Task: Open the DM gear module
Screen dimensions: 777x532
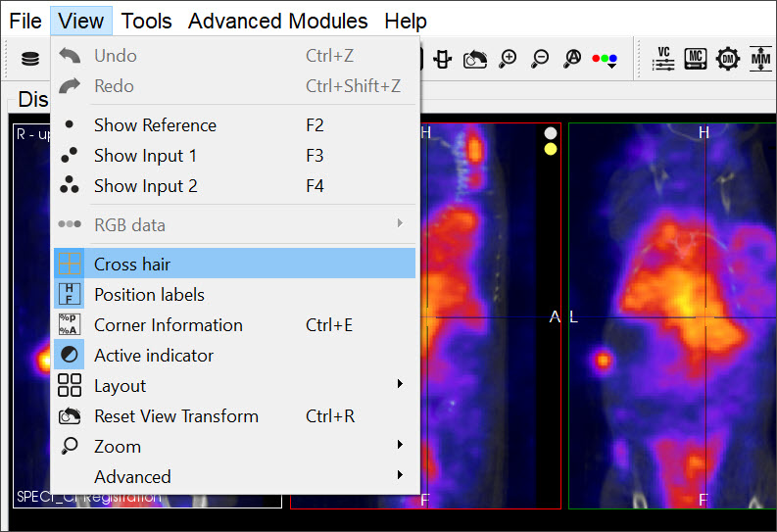Action: click(x=728, y=59)
